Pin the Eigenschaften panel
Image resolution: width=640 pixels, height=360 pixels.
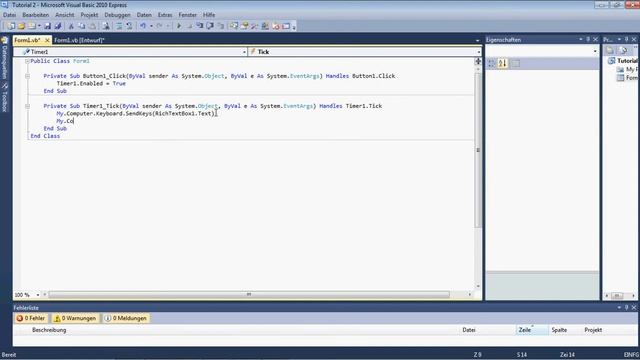click(588, 40)
